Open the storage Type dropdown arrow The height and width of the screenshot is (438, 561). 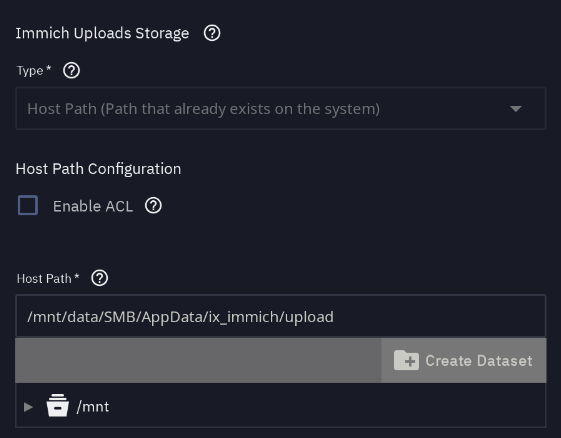pos(516,109)
